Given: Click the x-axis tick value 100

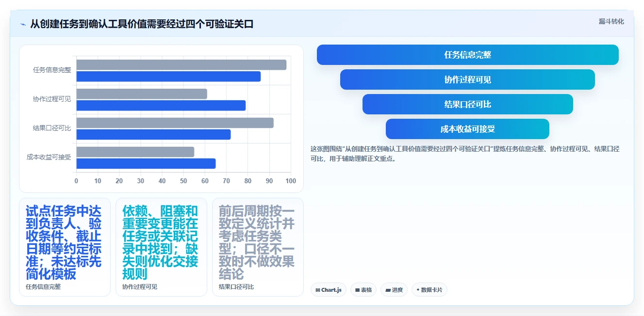Looking at the screenshot, I should [x=291, y=181].
